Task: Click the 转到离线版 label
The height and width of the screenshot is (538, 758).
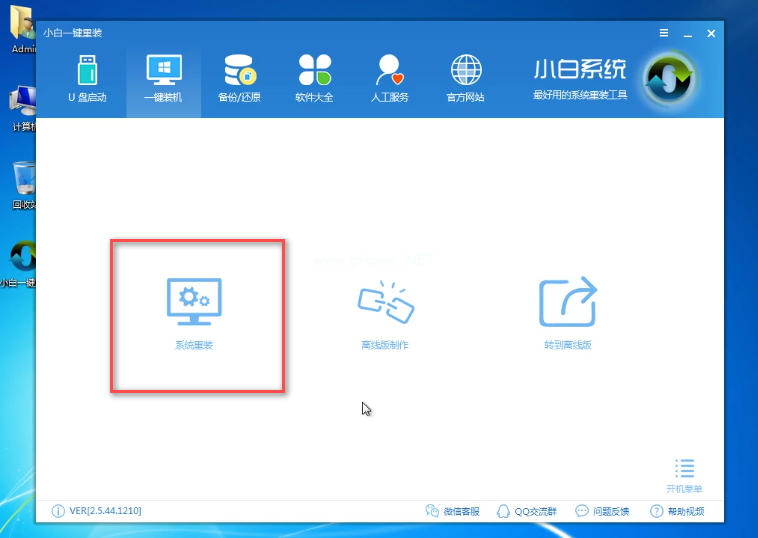Action: (568, 345)
